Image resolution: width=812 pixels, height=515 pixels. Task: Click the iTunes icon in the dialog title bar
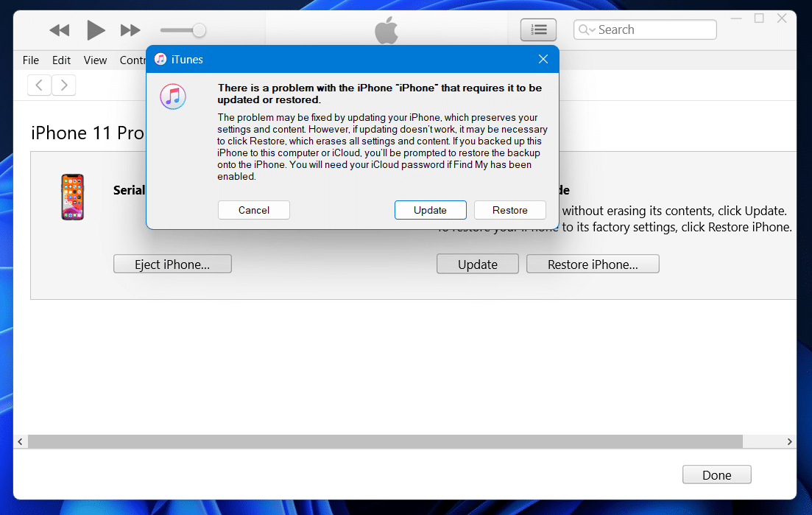tap(160, 59)
